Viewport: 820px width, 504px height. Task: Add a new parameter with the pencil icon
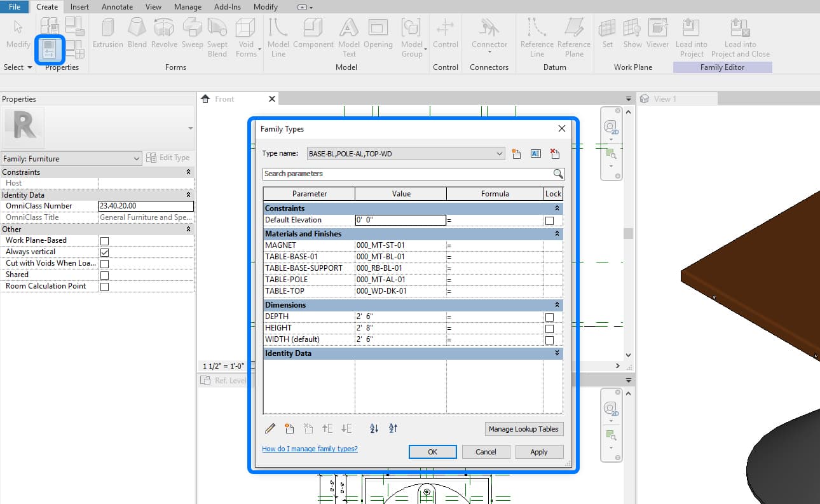(270, 428)
